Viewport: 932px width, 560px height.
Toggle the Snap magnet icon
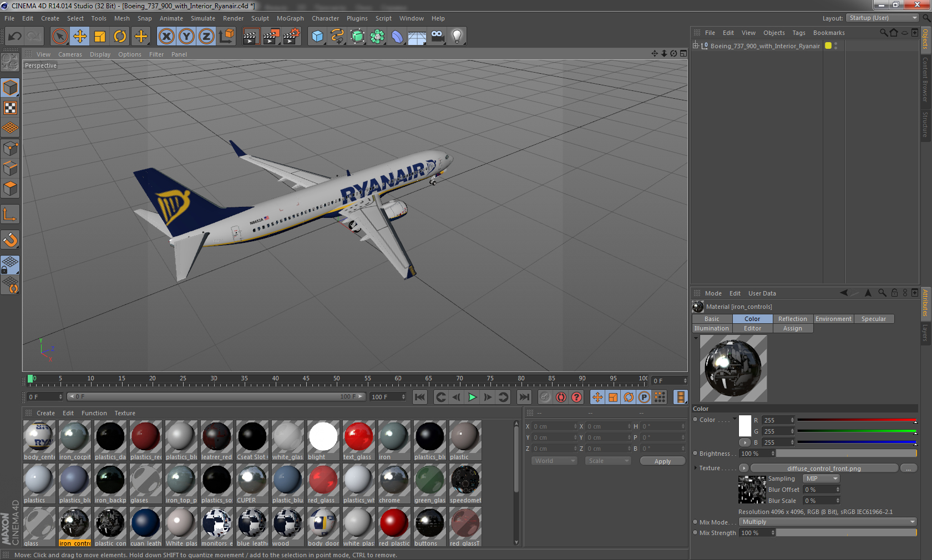click(10, 240)
